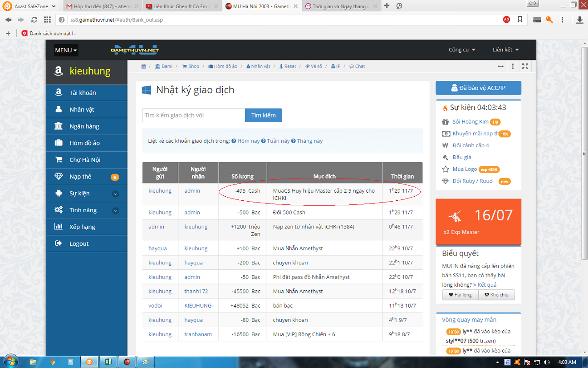Viewport: 588px width, 368px height.
Task: Click the Tìm kiếm search button
Action: tap(263, 115)
